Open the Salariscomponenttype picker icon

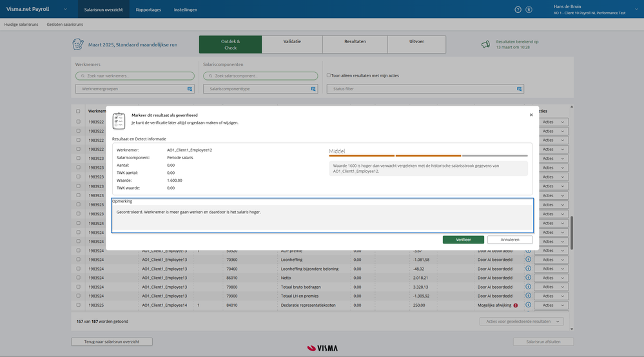[313, 89]
